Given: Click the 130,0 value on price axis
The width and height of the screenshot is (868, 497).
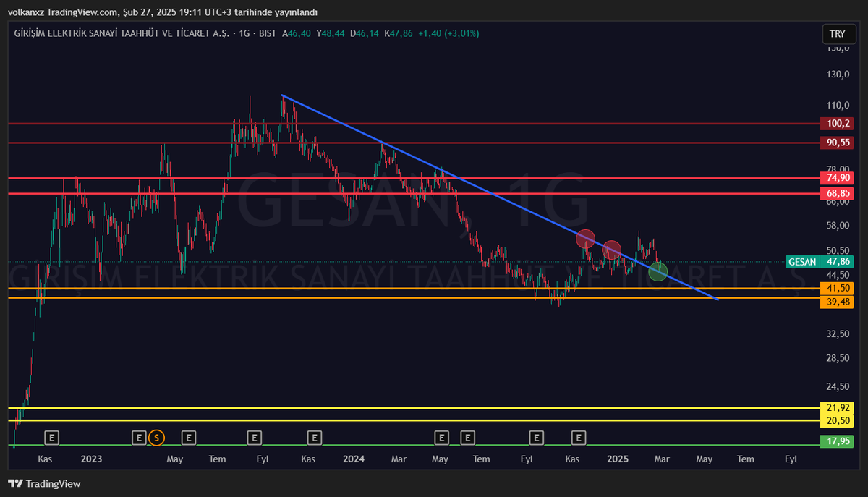Looking at the screenshot, I should [838, 75].
